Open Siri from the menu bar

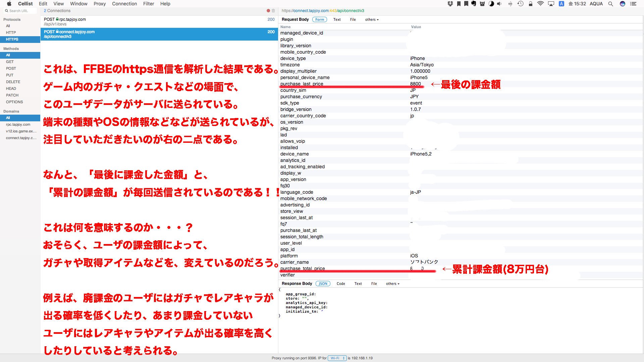[x=623, y=4]
